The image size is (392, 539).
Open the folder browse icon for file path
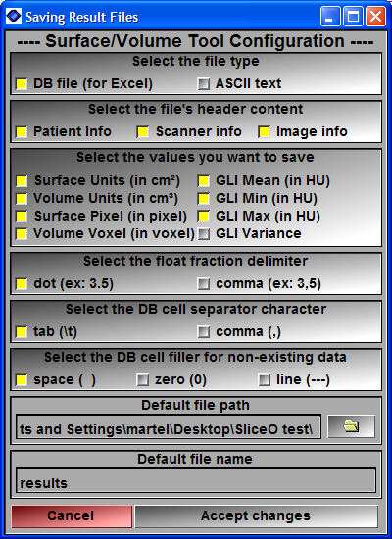[351, 426]
